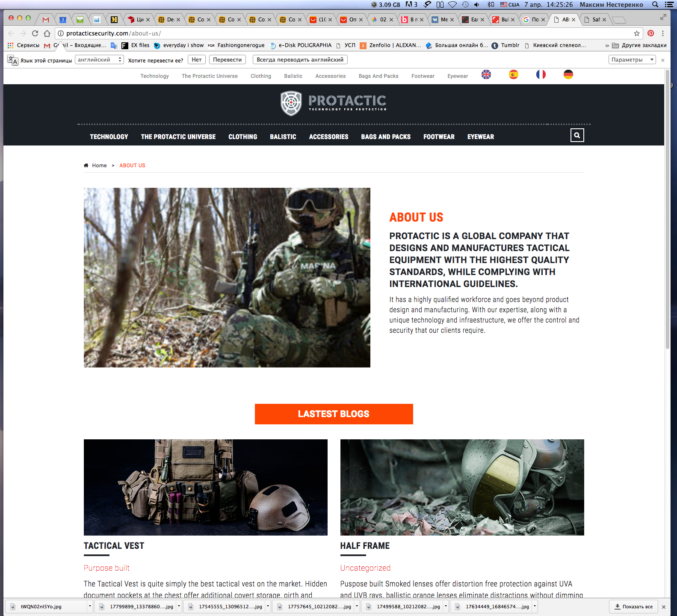Screen dimensions: 677x616
Task: Reload the page with refresh icon
Action: click(35, 33)
